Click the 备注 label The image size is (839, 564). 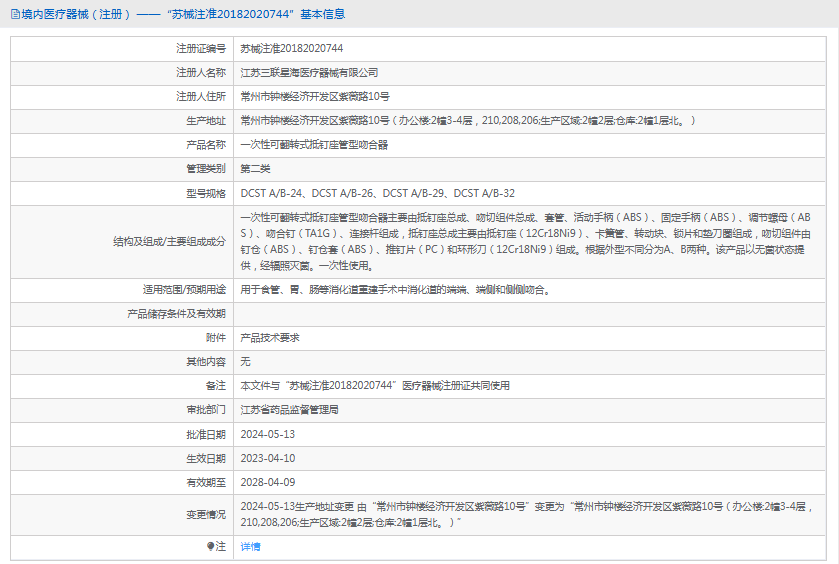coord(216,386)
